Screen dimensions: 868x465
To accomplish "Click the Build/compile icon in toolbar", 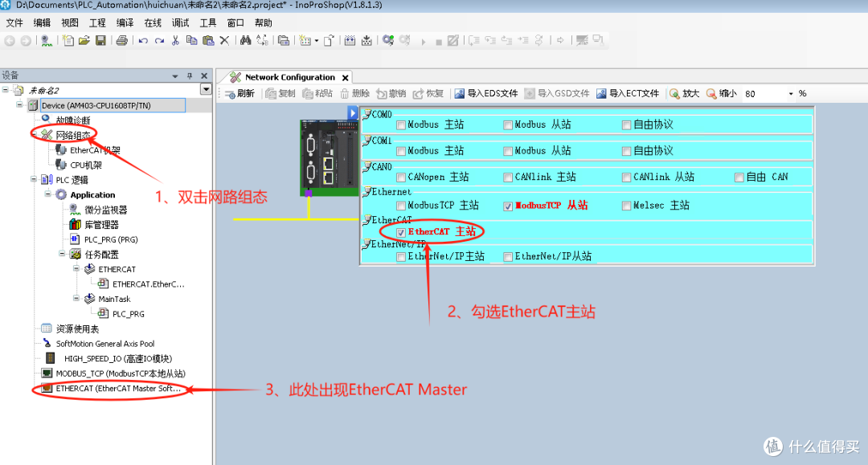I will 350,40.
